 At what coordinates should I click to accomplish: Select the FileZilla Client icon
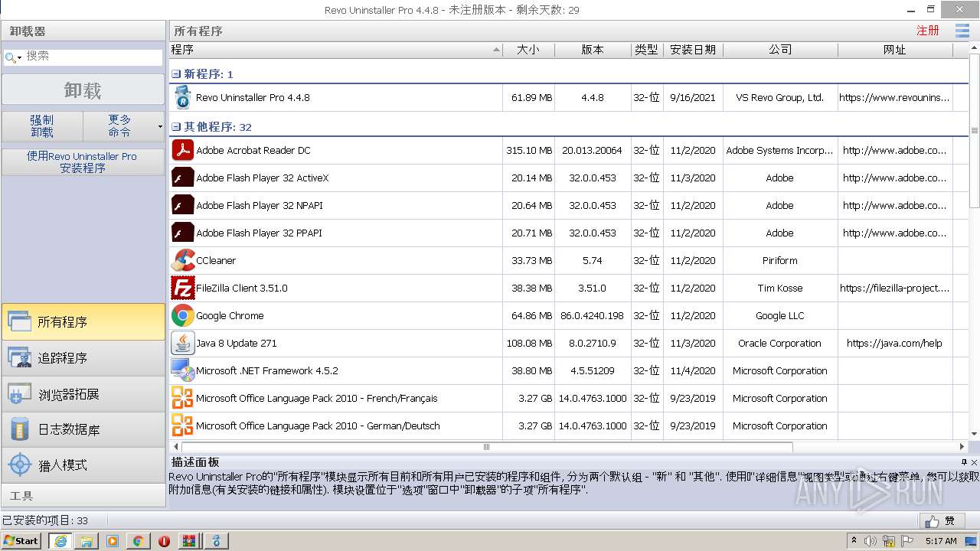click(x=182, y=288)
